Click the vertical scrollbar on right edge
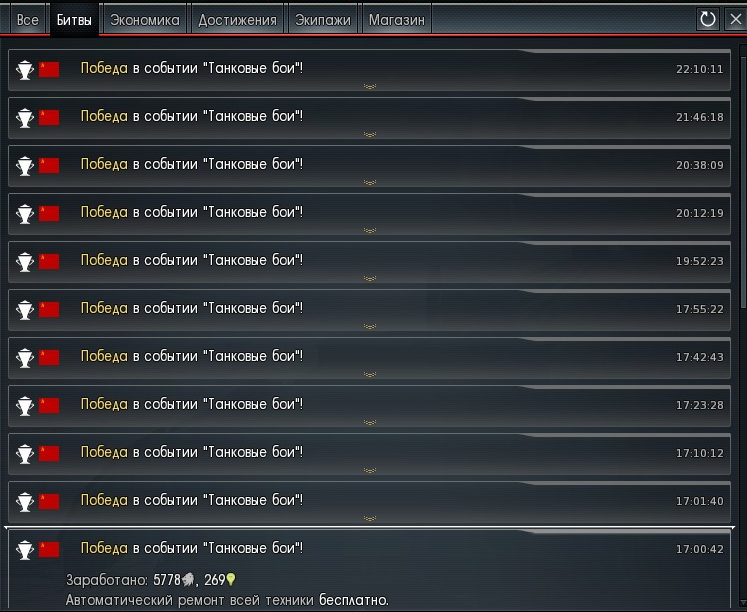Image resolution: width=747 pixels, height=612 pixels. coord(743,176)
